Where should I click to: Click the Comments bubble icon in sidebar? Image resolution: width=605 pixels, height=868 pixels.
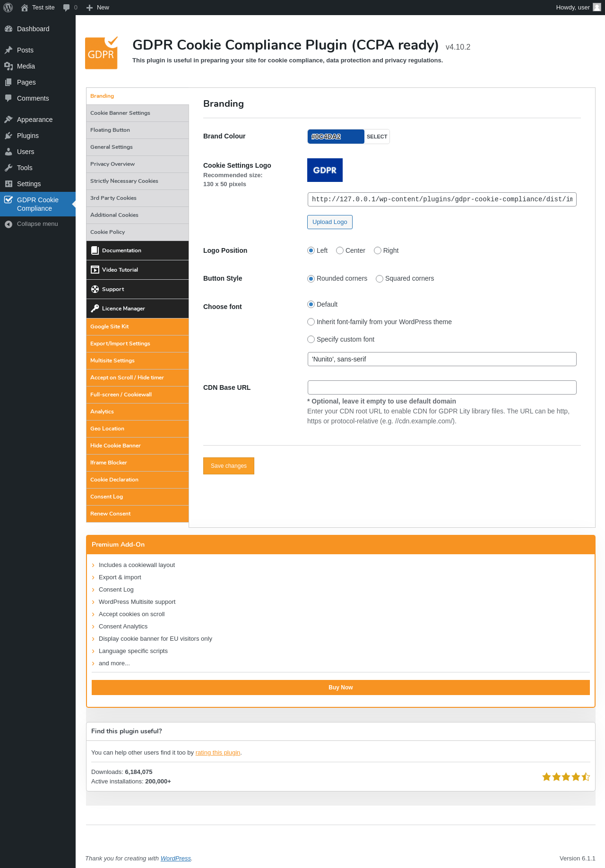(9, 98)
